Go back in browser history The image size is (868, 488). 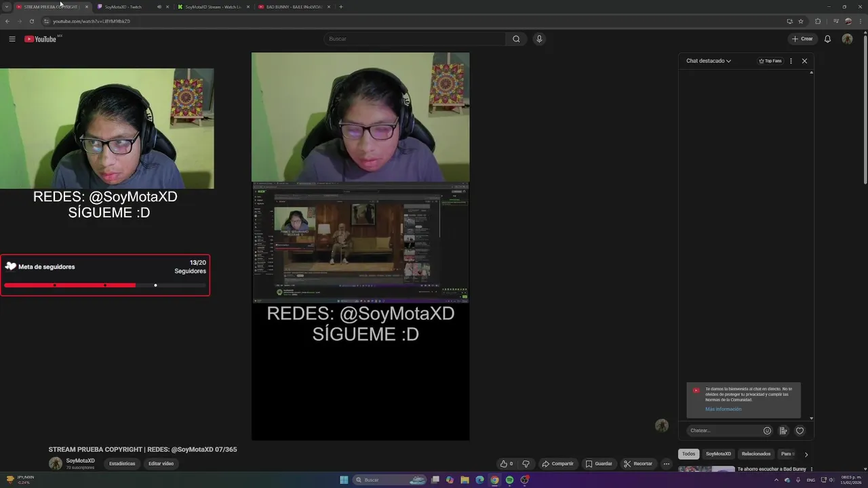(7, 21)
